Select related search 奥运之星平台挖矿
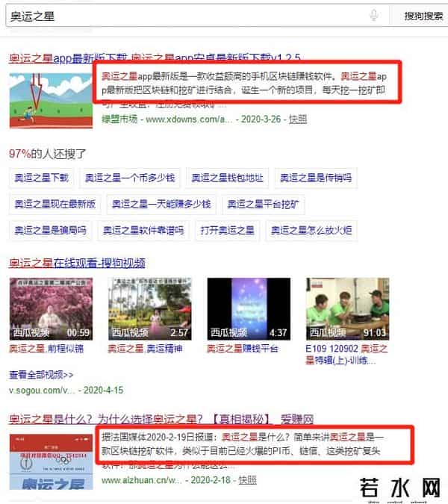 tap(263, 204)
